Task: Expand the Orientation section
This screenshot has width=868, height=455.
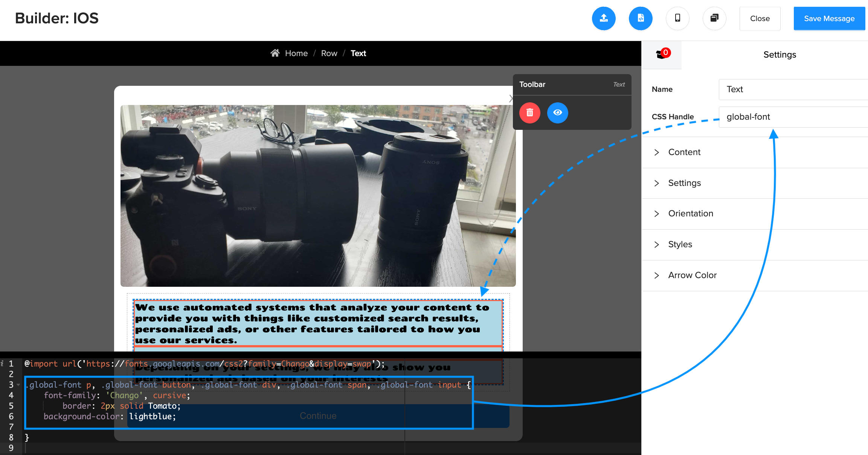Action: point(755,213)
